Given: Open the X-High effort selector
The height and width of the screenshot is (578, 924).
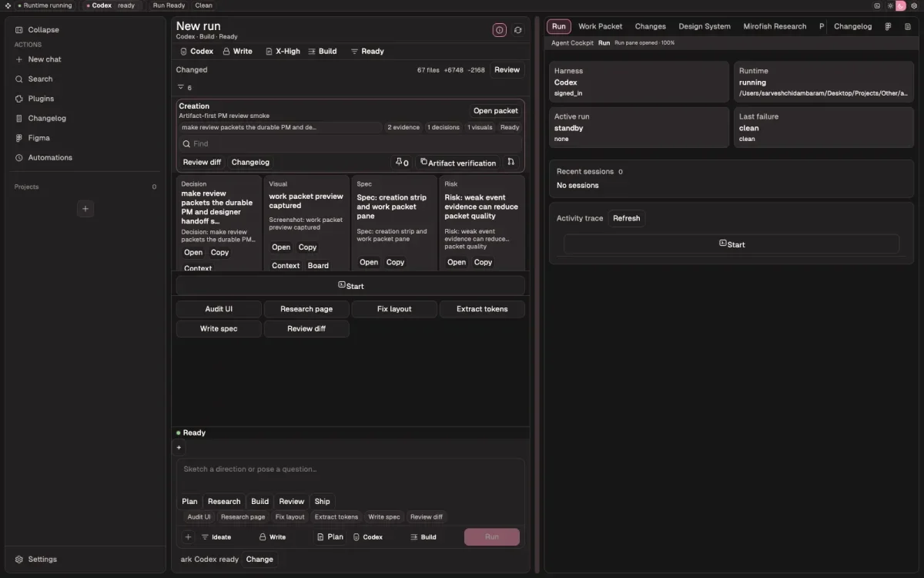Looking at the screenshot, I should point(283,52).
